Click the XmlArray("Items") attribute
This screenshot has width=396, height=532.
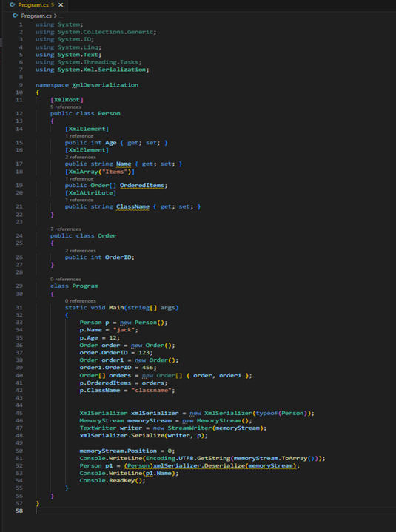[x=100, y=172]
